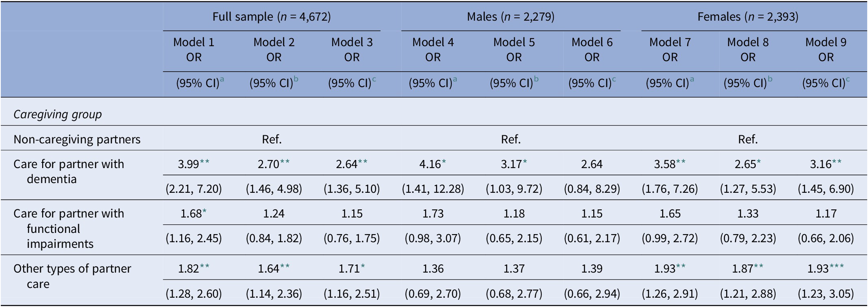Select the Males n = 2,279 header

tap(511, 17)
